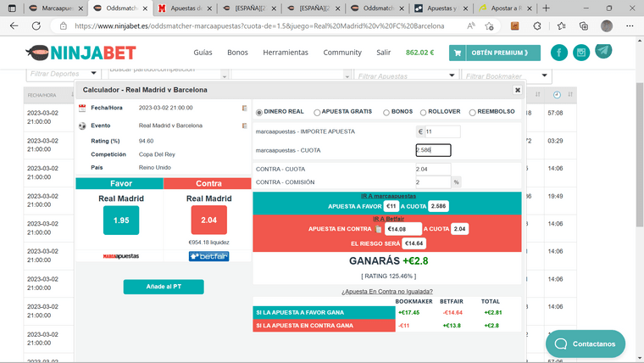
Task: Click the clock column header icon
Action: pyautogui.click(x=557, y=95)
